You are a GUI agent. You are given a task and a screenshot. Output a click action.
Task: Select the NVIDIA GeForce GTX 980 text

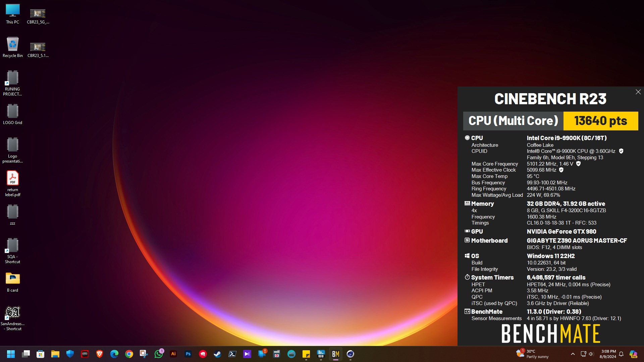[x=561, y=231]
